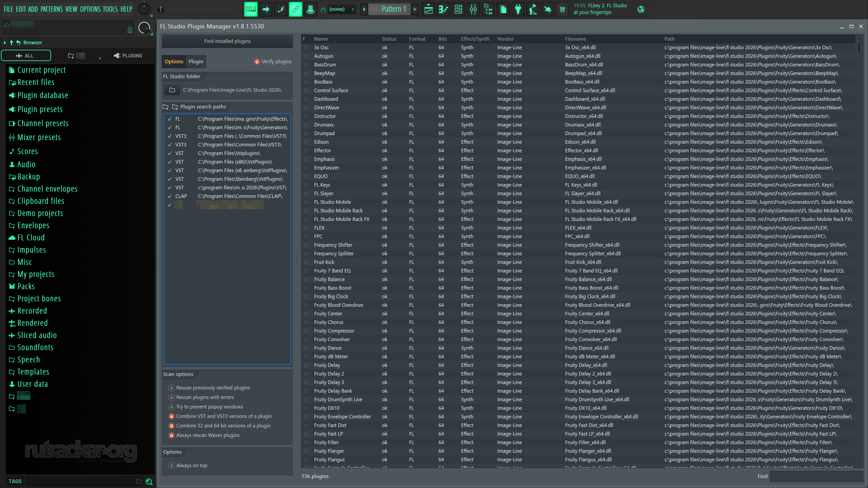Click the folder icon next to TAGS
This screenshot has height=488, width=868.
point(139,481)
